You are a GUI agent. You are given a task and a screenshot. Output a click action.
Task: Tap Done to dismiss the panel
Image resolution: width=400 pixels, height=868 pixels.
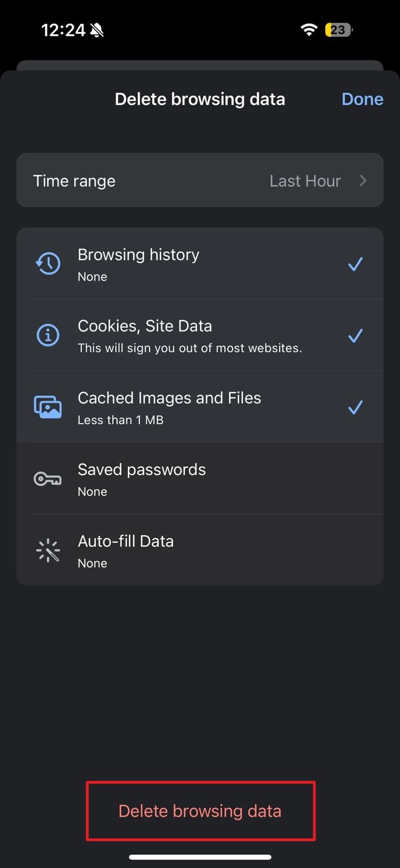pos(362,99)
